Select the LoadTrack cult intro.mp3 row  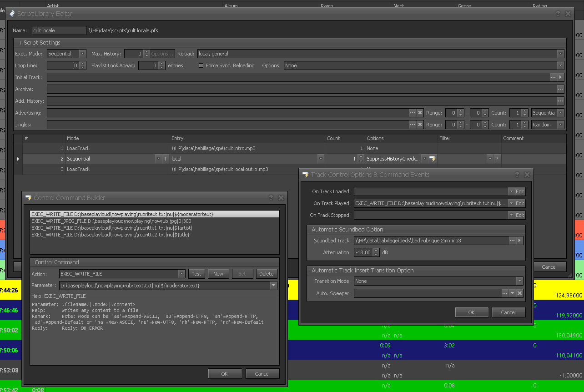tap(290, 148)
